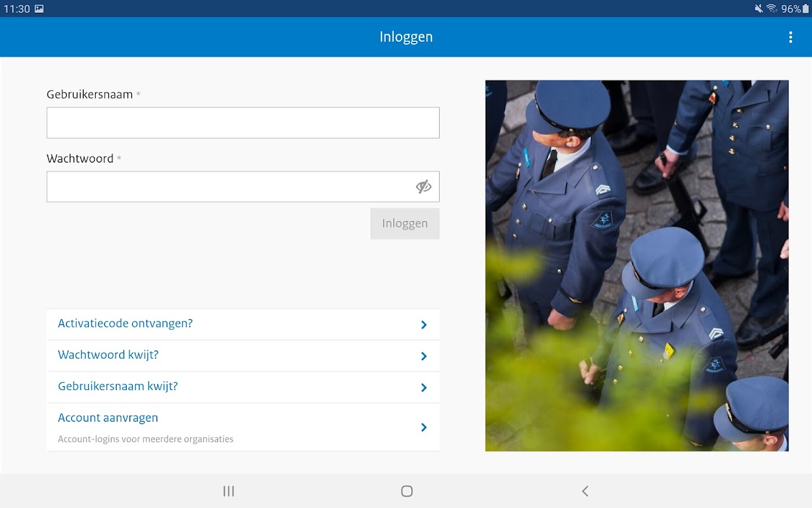Open Account aanvragen link
812x508 pixels.
coord(243,427)
